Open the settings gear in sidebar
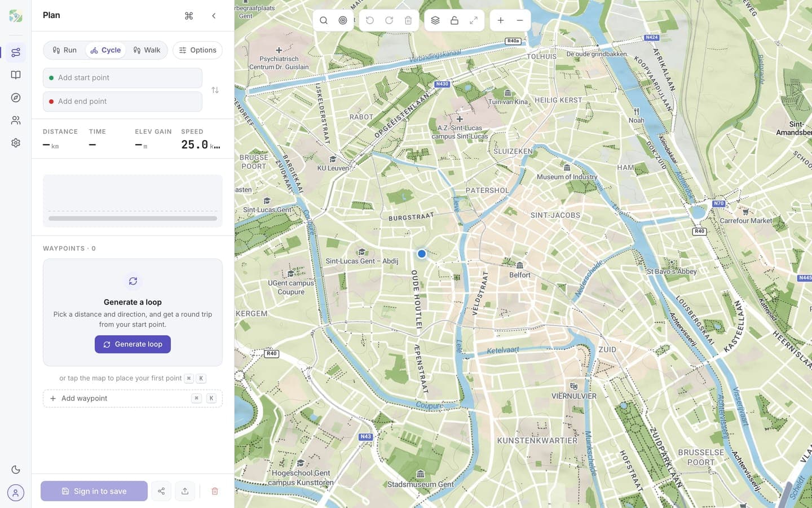 (16, 143)
